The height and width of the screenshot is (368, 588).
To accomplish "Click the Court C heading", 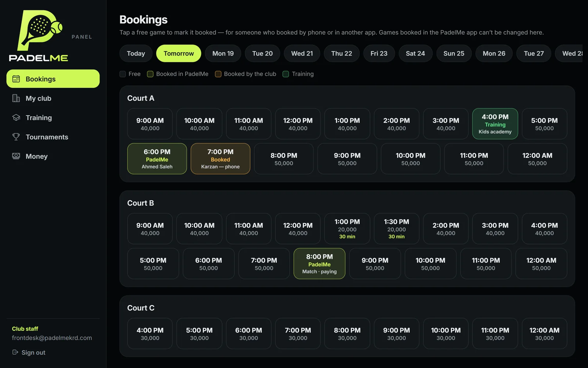I will (141, 308).
